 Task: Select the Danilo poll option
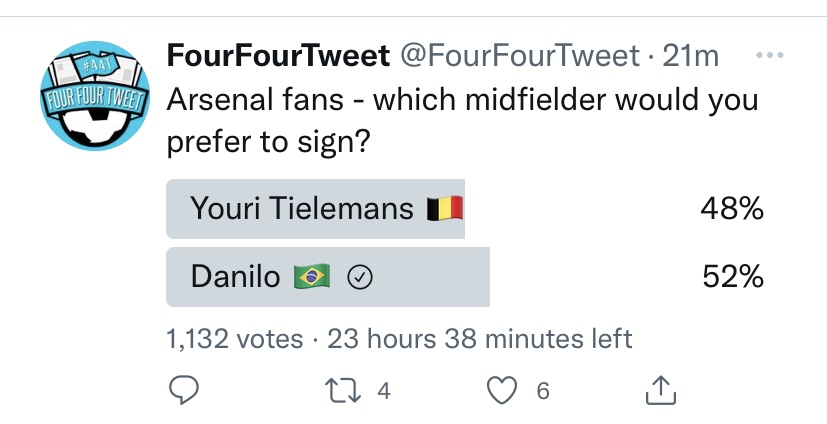[465, 277]
